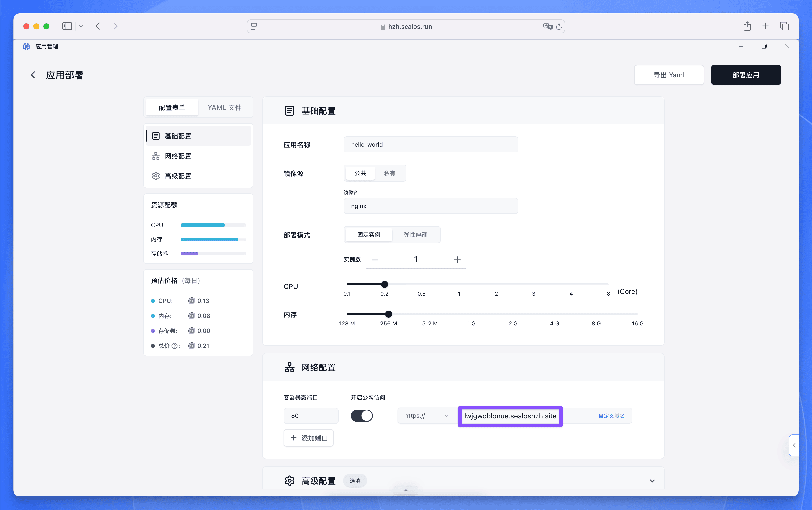This screenshot has width=812, height=510.
Task: Decrease 实例数 with minus icon
Action: click(x=375, y=260)
